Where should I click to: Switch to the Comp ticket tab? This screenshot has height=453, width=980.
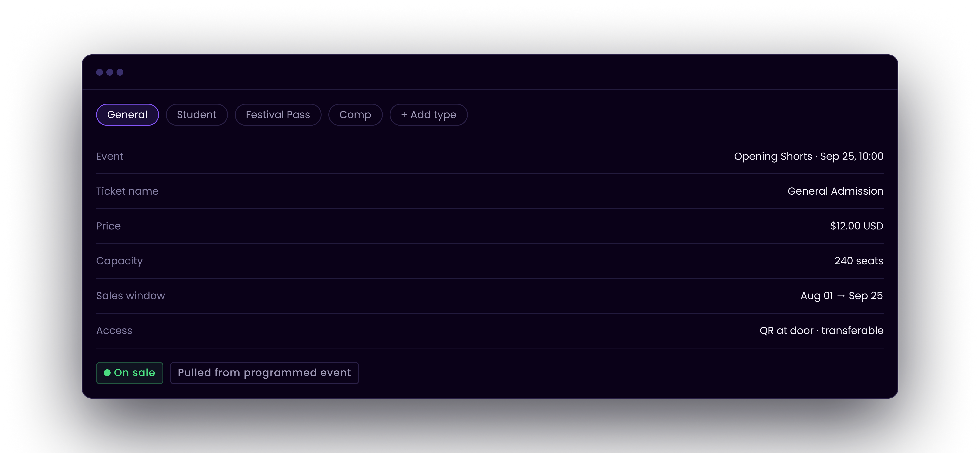point(355,114)
